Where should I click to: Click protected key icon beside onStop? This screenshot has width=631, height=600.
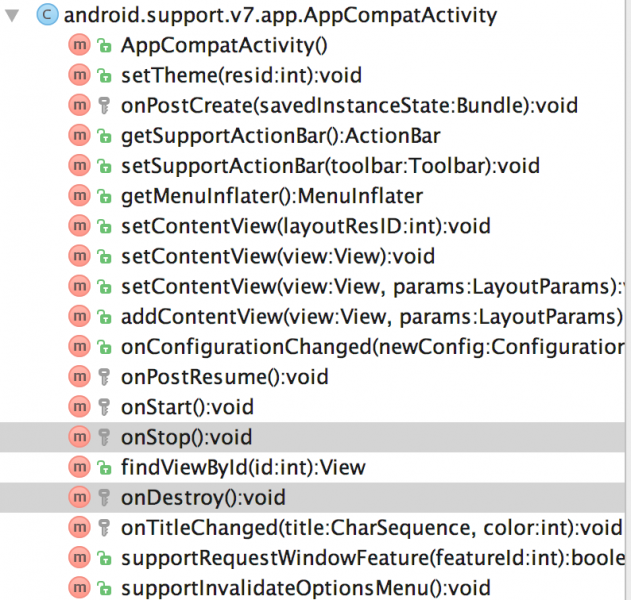click(x=104, y=437)
